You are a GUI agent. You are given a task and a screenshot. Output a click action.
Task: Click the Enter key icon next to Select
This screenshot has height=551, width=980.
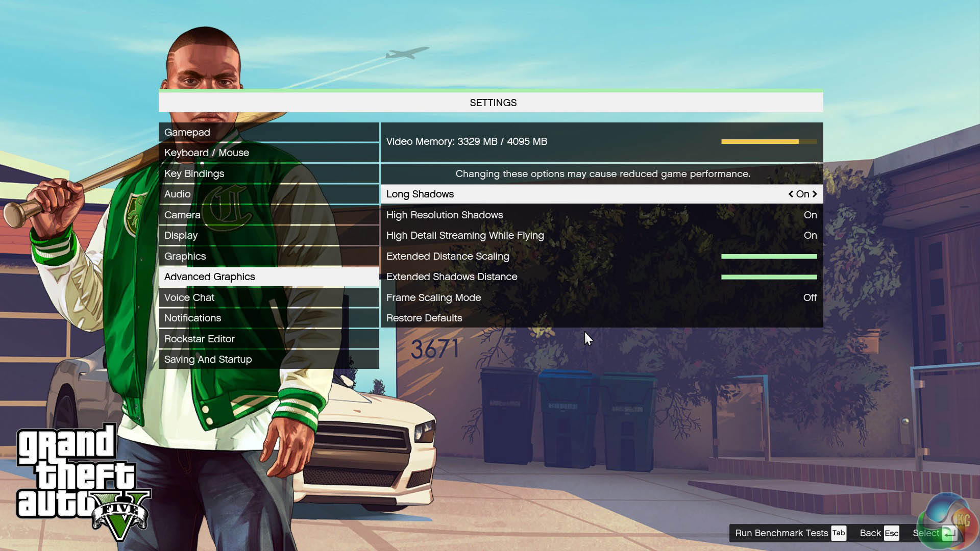pos(949,533)
